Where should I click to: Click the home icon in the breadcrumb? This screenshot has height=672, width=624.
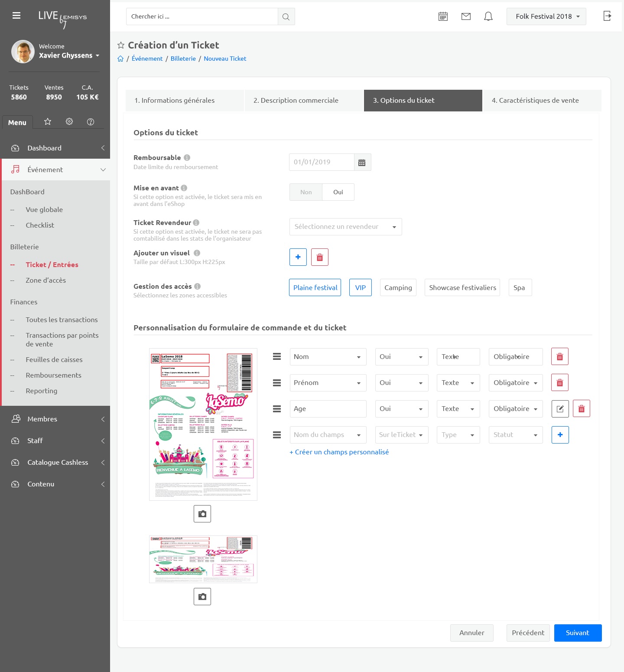click(120, 59)
